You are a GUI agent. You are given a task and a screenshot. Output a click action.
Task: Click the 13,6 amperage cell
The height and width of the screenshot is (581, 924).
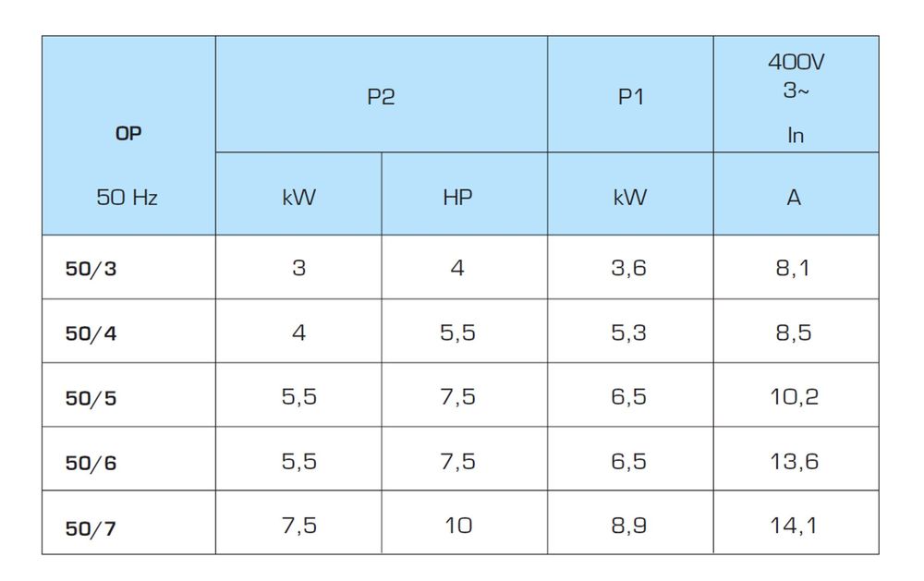pos(794,461)
